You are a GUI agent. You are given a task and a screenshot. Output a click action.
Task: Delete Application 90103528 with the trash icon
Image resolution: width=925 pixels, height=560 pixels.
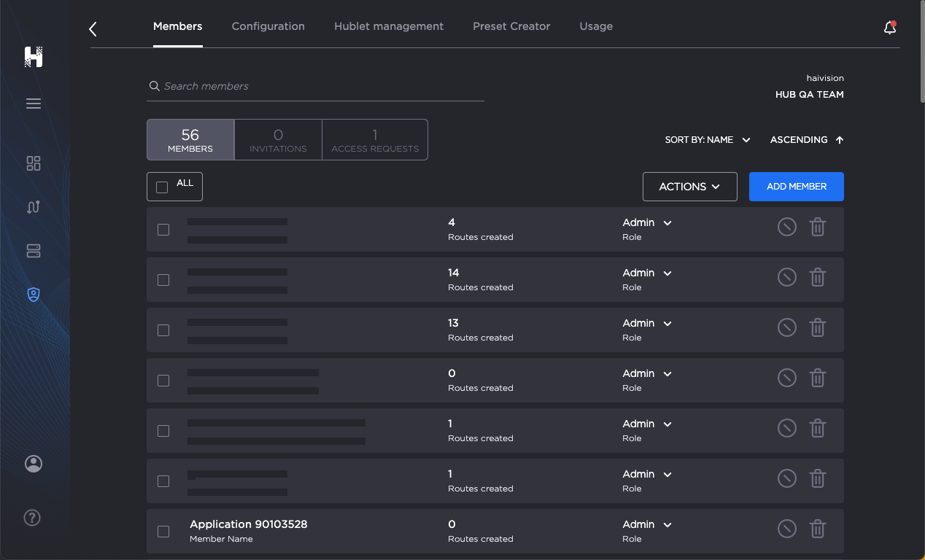tap(817, 529)
